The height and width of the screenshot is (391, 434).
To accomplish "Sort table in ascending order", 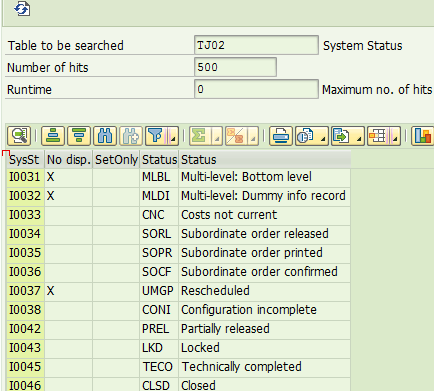I will click(x=53, y=136).
